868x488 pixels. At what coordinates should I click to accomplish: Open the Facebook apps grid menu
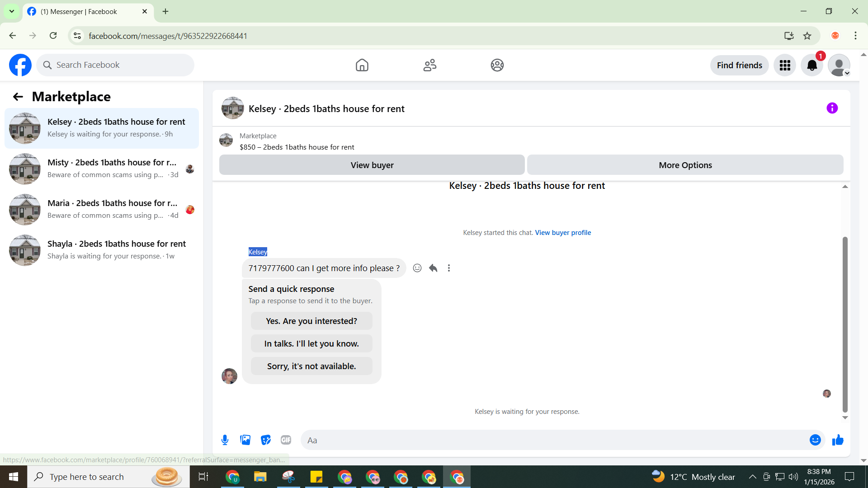tap(785, 66)
